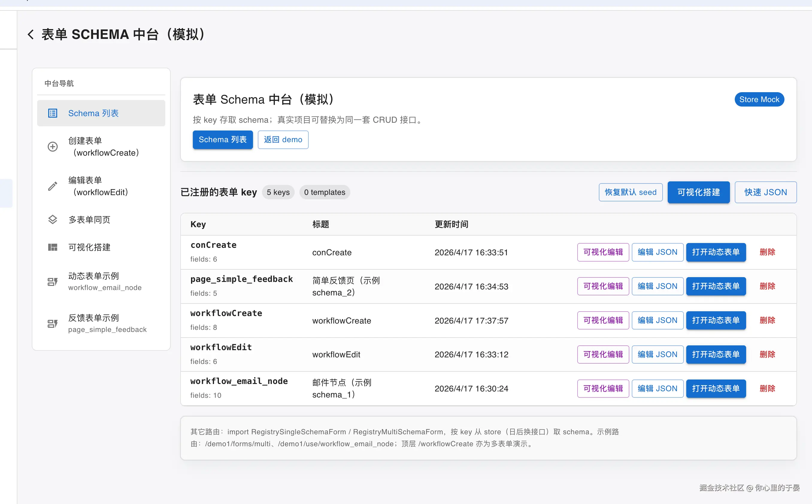Click the conCreate key name
Image resolution: width=812 pixels, height=504 pixels.
tap(213, 245)
